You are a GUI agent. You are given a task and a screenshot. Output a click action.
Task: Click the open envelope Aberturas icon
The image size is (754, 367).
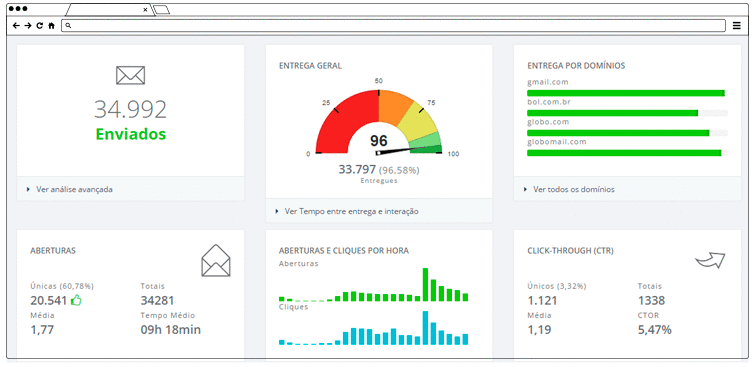[216, 261]
